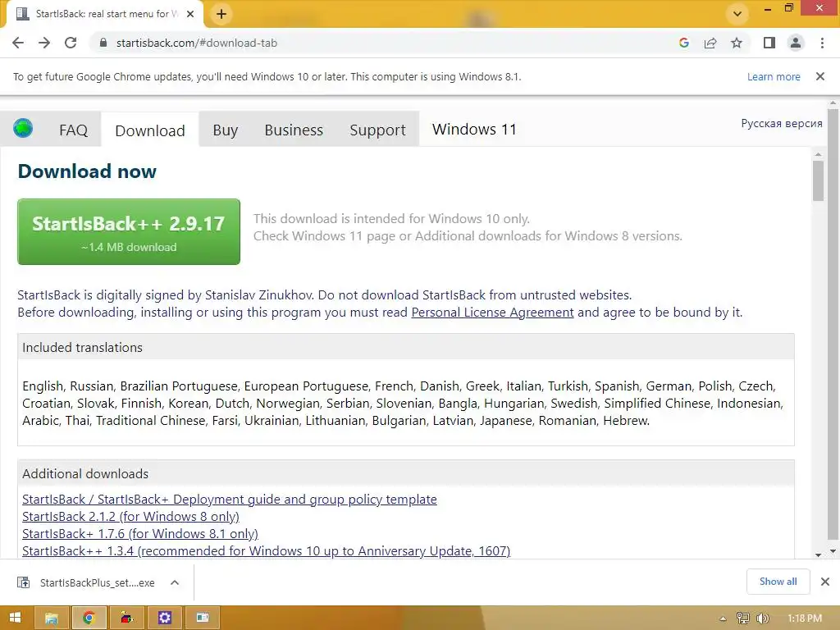Open the Chrome profile avatar
This screenshot has height=630, width=840.
[796, 43]
